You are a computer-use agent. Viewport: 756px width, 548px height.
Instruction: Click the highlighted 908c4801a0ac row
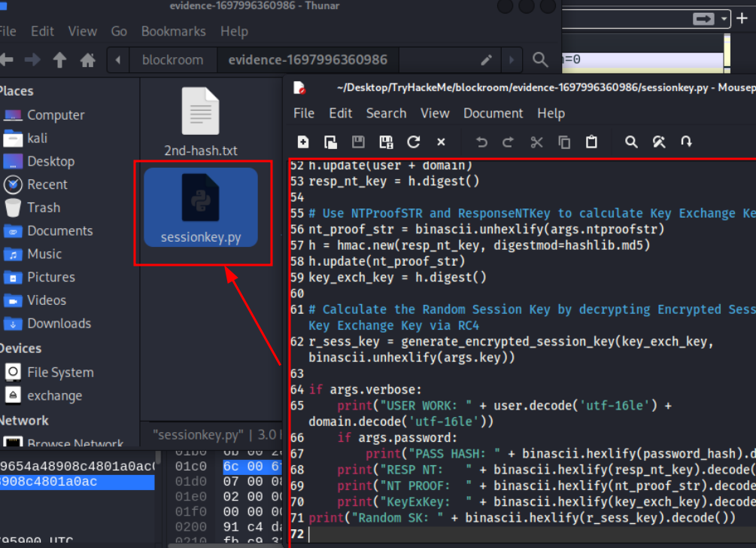pos(77,482)
